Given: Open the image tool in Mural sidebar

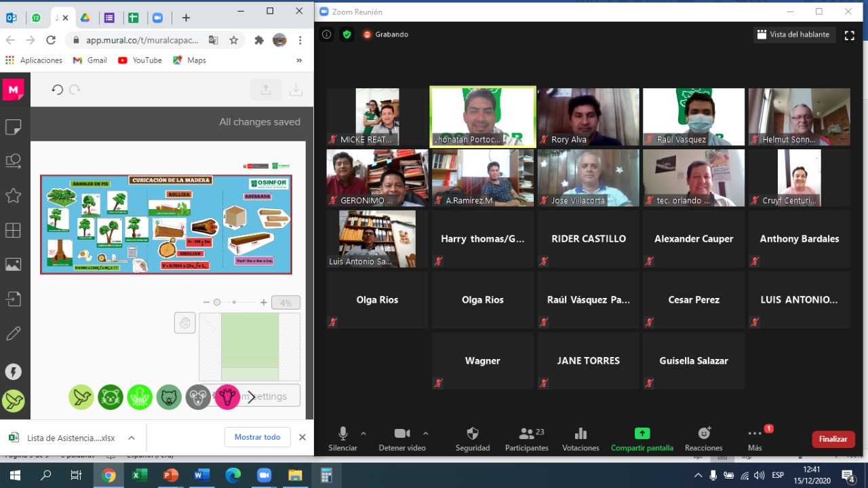Looking at the screenshot, I should 13,264.
